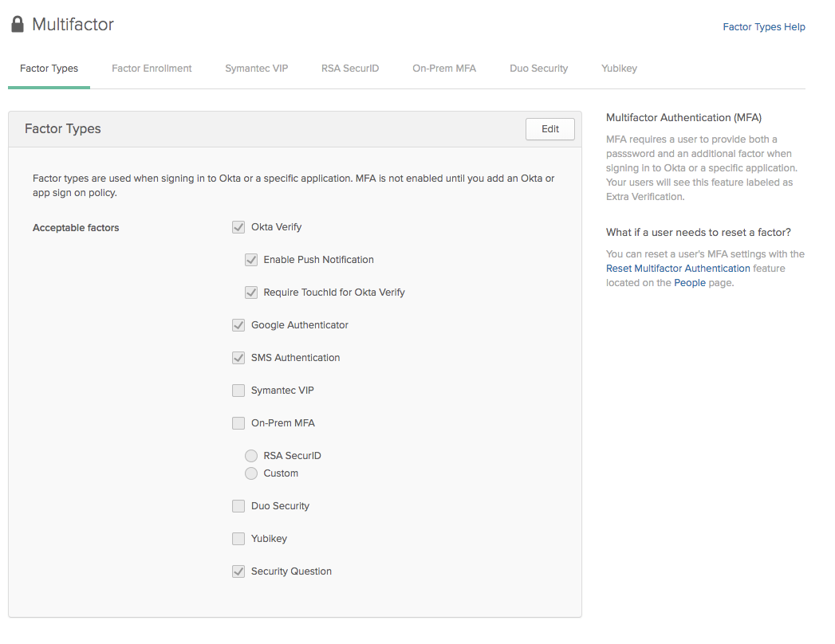Enable the Duo Security factor checkbox
The image size is (835, 644).
click(238, 506)
